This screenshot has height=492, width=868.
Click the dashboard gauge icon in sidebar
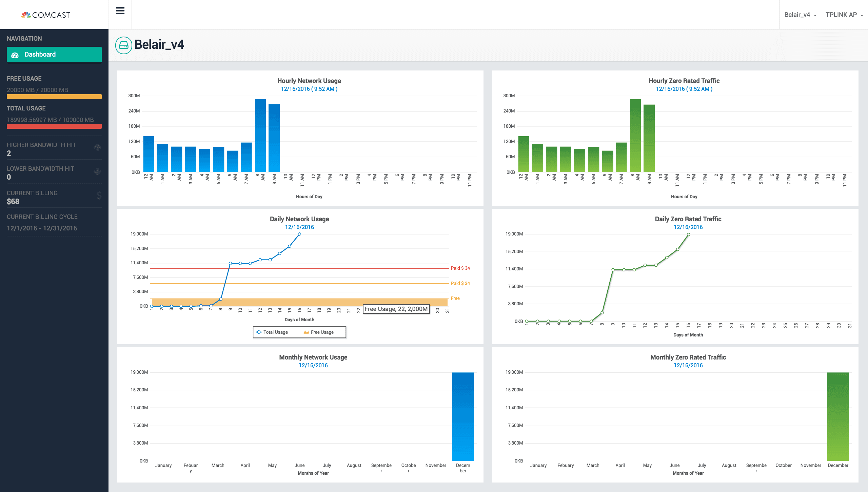[15, 55]
